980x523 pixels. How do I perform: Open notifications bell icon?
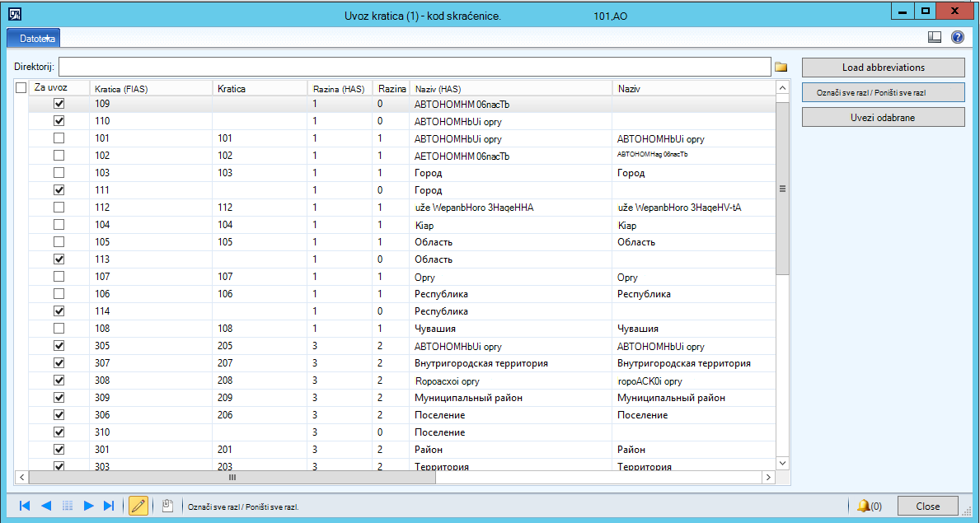pos(863,505)
